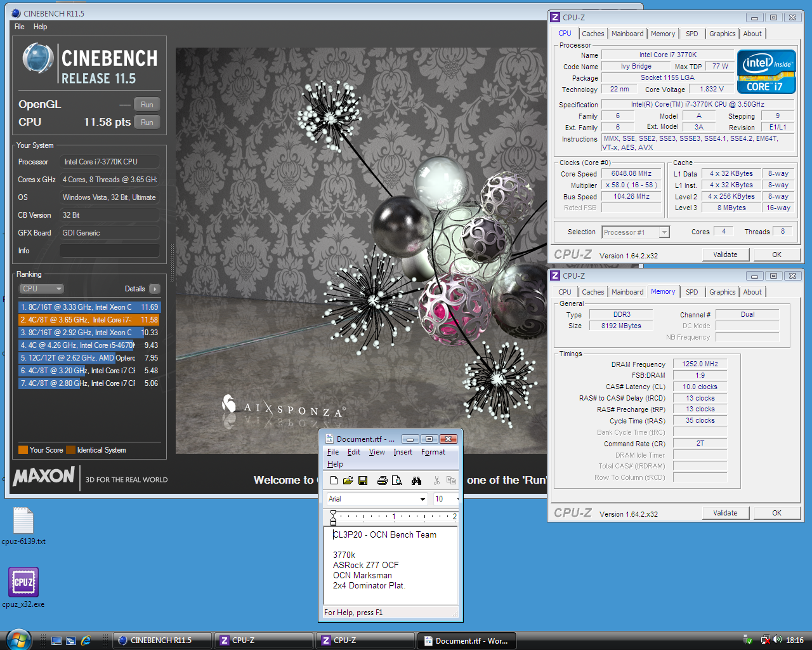The height and width of the screenshot is (650, 812).
Task: Open the Edit menu in WordPad
Action: pyautogui.click(x=354, y=452)
